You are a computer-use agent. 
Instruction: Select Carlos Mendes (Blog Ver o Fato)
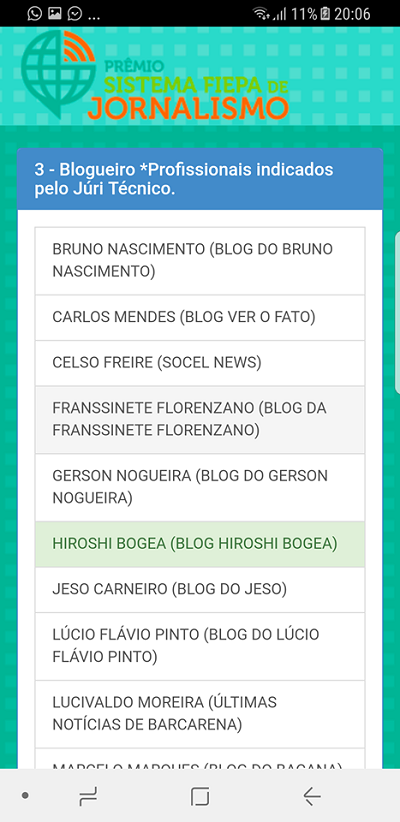pos(200,318)
